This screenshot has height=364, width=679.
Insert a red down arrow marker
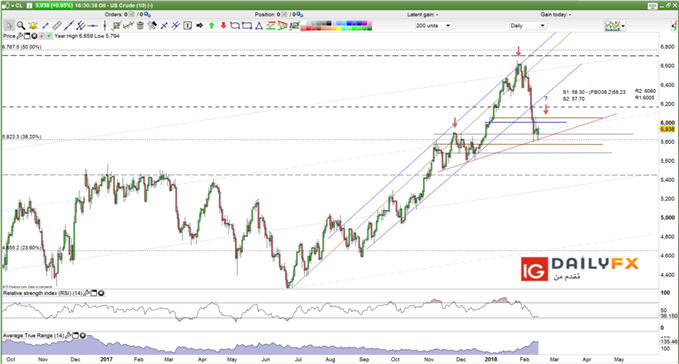click(223, 26)
